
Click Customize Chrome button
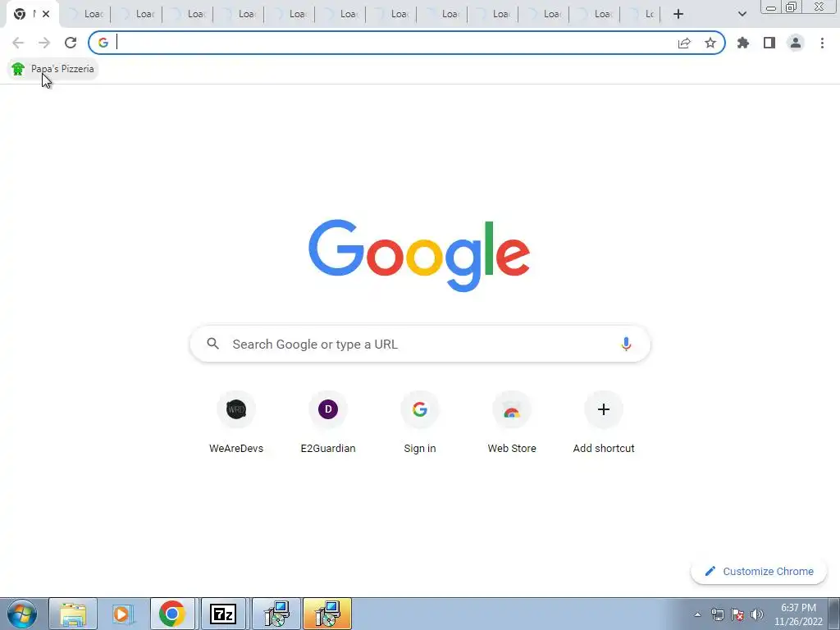tap(759, 571)
